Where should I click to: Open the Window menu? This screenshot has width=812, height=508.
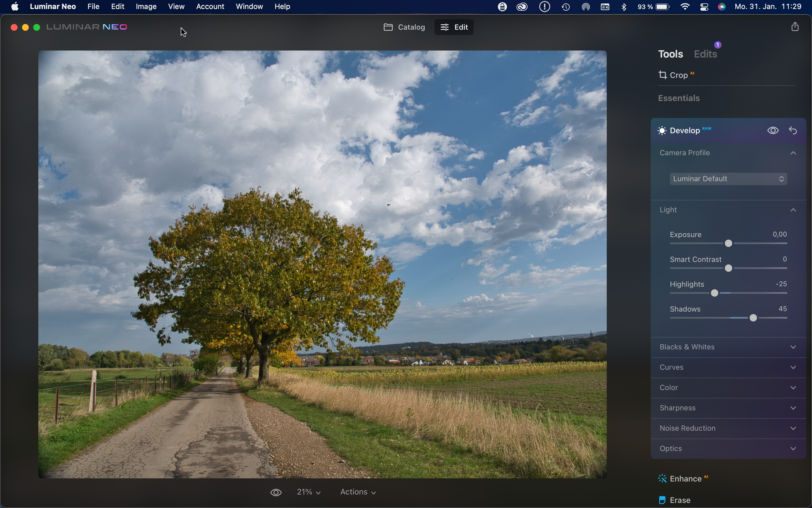click(249, 7)
